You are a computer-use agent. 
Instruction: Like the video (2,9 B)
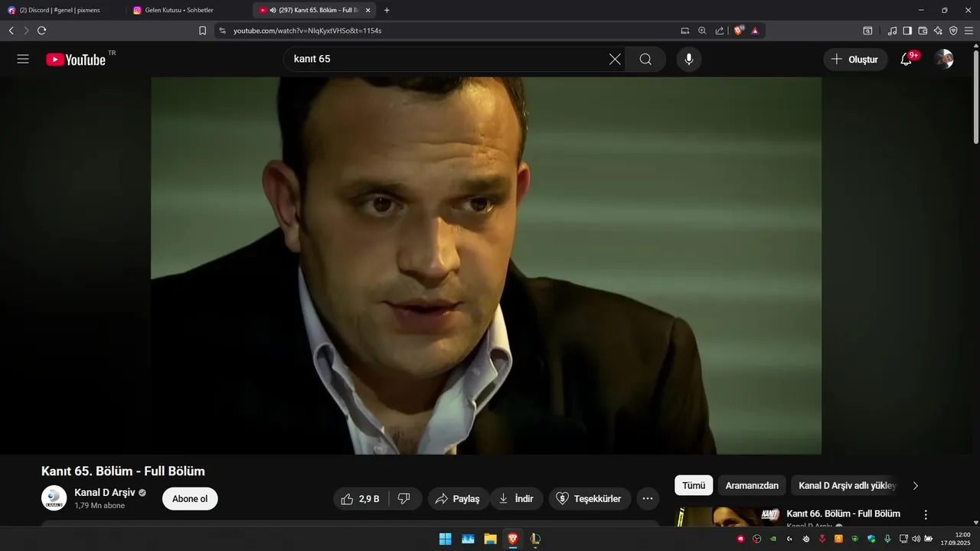pos(361,498)
